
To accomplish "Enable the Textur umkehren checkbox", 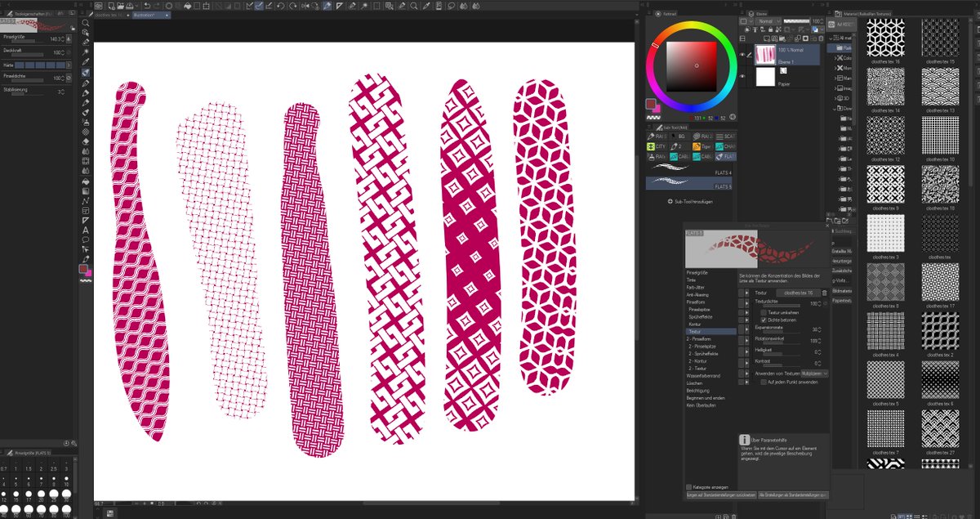I will tap(764, 312).
